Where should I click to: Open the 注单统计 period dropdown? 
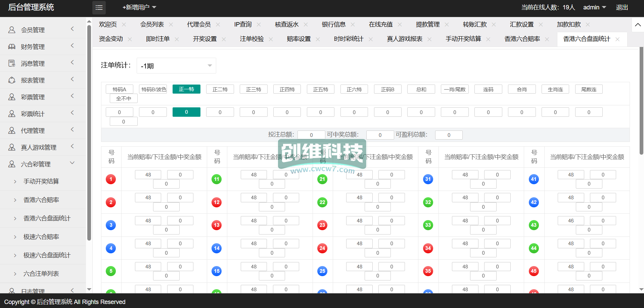(x=176, y=66)
